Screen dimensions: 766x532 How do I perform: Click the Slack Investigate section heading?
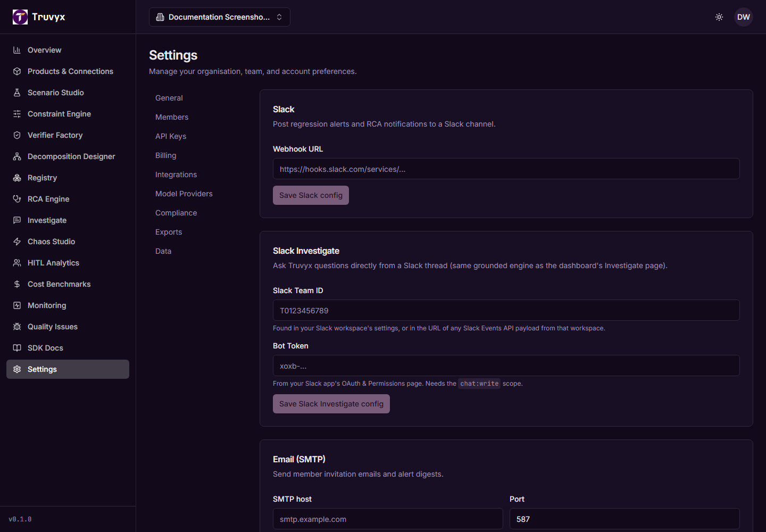point(306,251)
